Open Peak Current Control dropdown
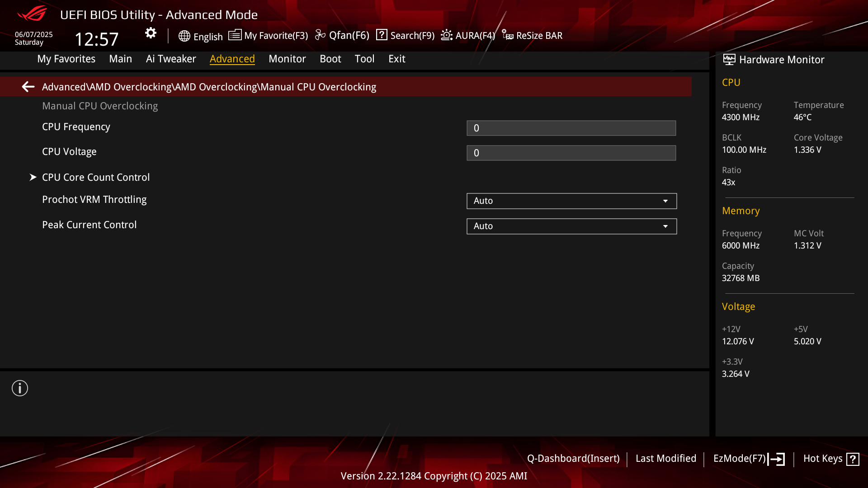868x488 pixels. 571,226
